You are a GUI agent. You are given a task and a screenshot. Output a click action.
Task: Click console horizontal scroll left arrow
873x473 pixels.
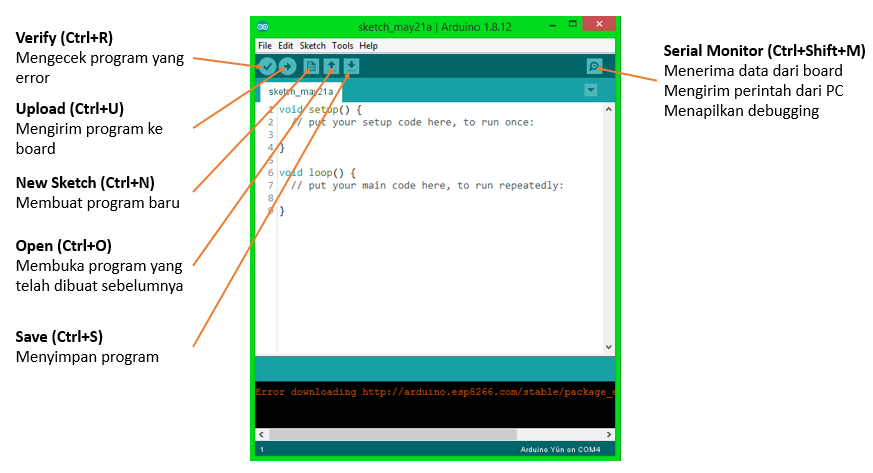click(262, 434)
